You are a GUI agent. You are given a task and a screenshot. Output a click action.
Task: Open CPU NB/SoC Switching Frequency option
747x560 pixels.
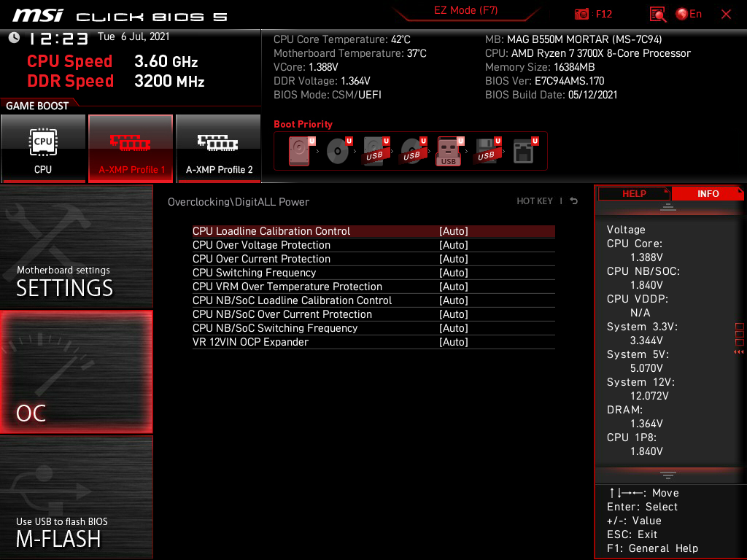(373, 327)
